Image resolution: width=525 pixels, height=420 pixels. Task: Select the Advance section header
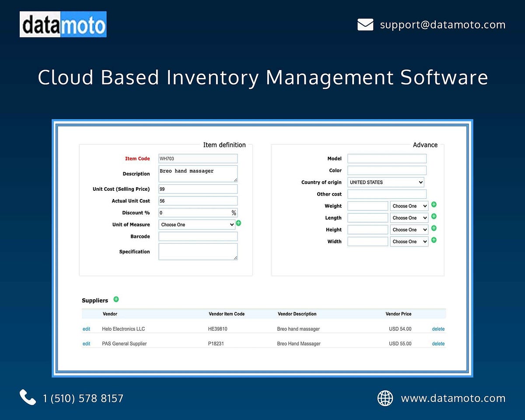[x=425, y=145]
